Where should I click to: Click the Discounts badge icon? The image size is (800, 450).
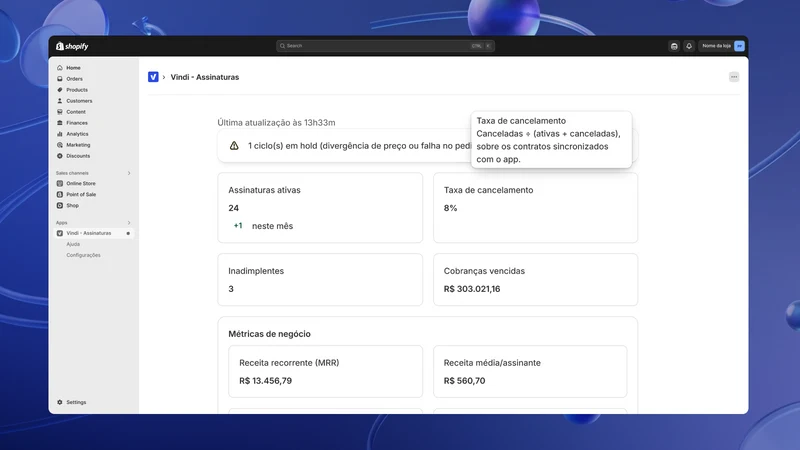point(60,156)
